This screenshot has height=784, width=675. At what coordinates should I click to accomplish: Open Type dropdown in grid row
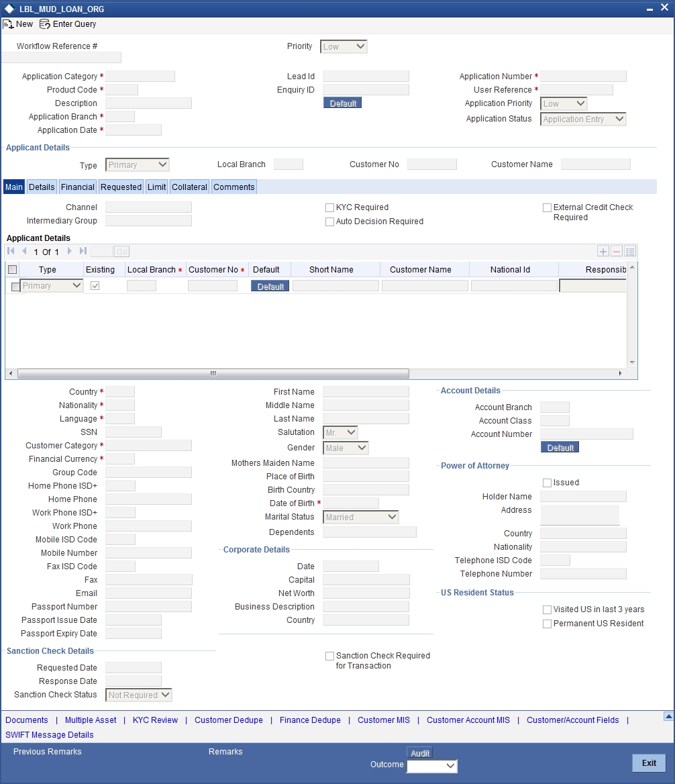click(x=52, y=285)
